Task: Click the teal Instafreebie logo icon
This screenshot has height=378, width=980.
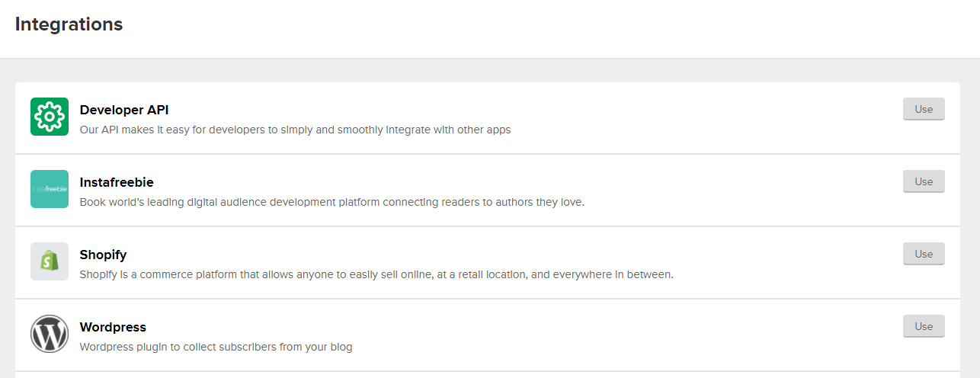Action: click(50, 189)
